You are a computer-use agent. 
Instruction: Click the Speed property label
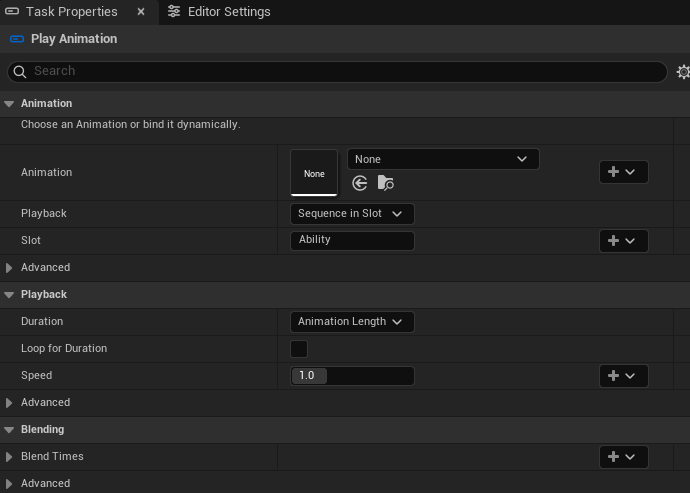click(37, 375)
